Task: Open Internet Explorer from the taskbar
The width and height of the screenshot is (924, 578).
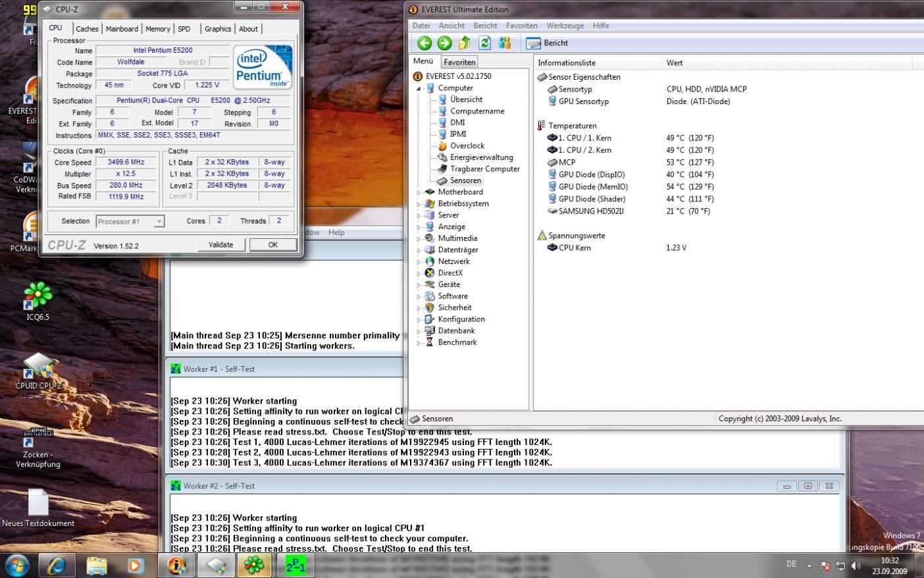Action: [x=56, y=565]
